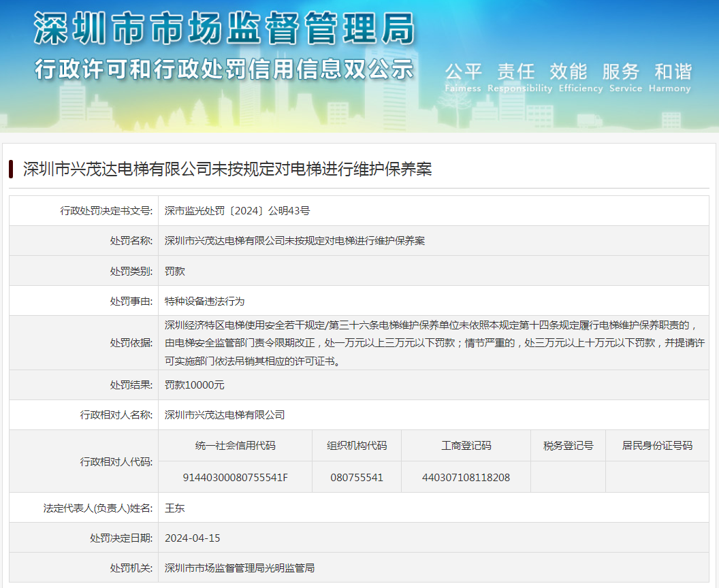This screenshot has width=719, height=588.
Task: Click the column header 税务登记号
Action: pos(568,446)
